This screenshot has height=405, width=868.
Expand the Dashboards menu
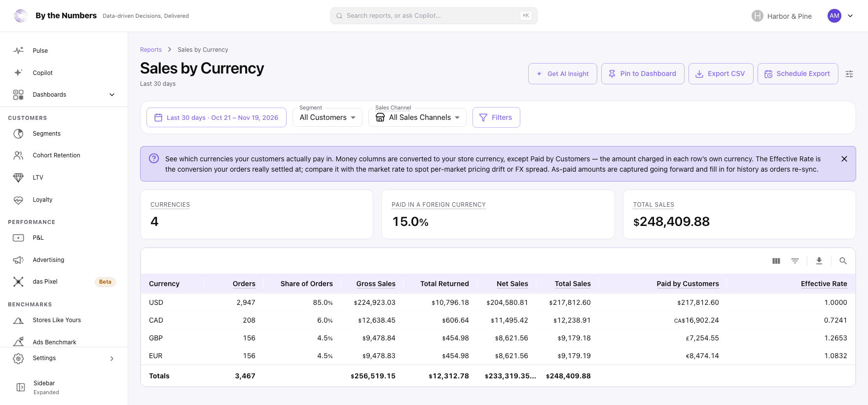(64, 95)
